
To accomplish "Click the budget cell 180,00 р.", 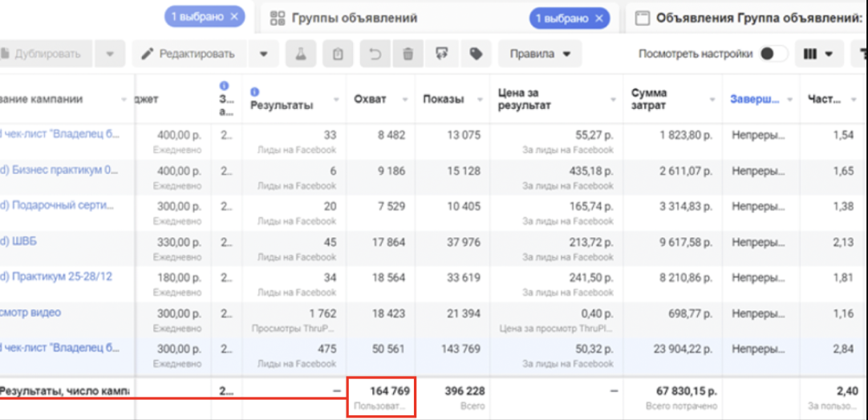I will [x=179, y=278].
